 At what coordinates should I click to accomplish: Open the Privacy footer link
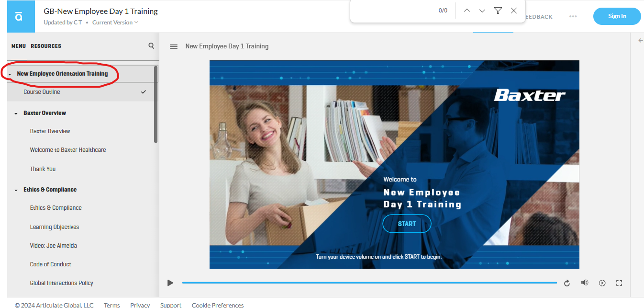coord(140,305)
